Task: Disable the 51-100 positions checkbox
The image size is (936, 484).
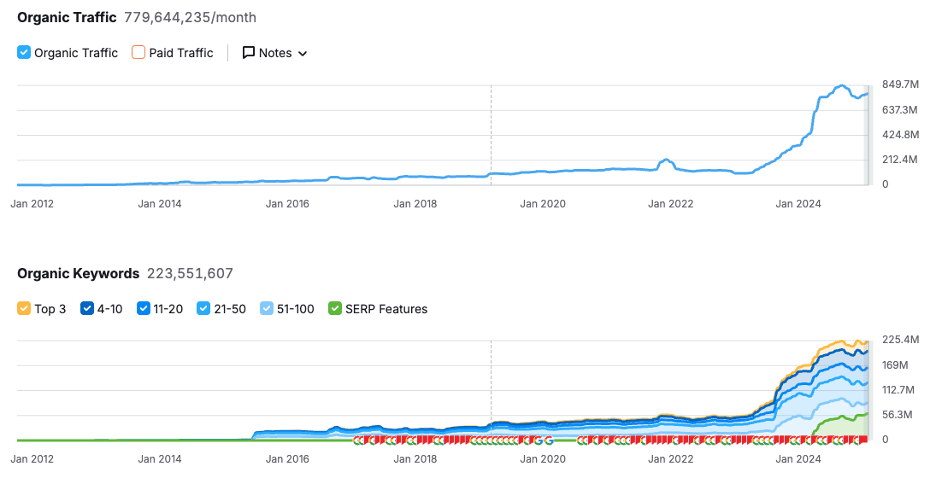Action: [x=266, y=309]
